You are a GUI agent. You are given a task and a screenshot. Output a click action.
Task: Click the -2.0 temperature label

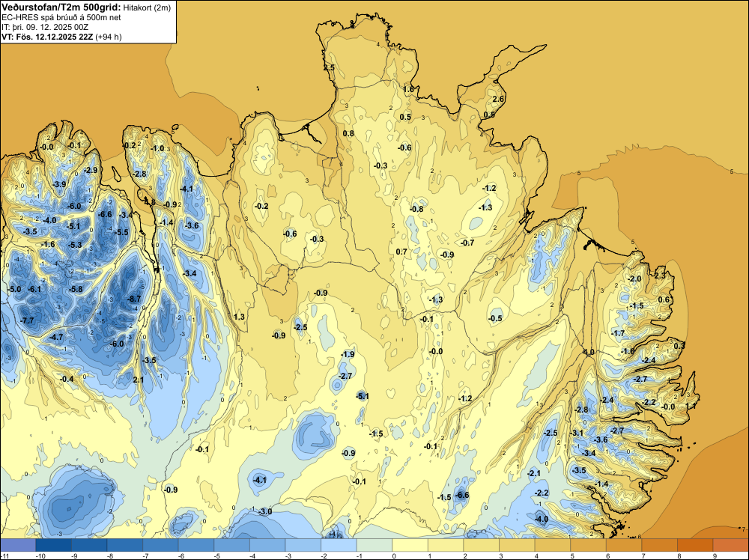pyautogui.click(x=634, y=279)
